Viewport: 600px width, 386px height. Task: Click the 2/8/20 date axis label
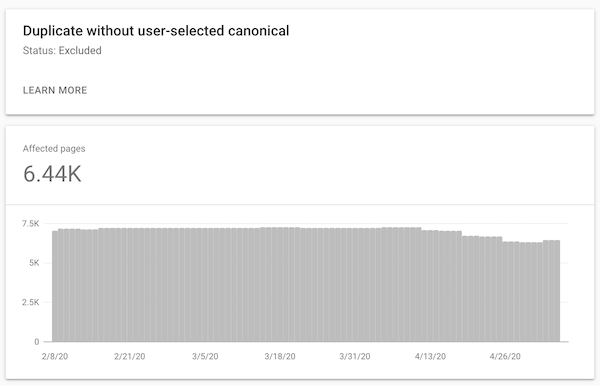55,357
